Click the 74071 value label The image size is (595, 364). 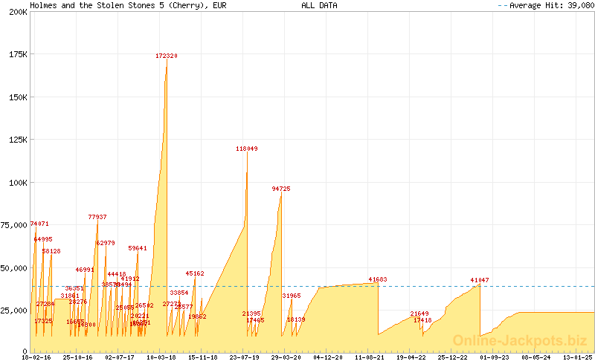point(39,224)
